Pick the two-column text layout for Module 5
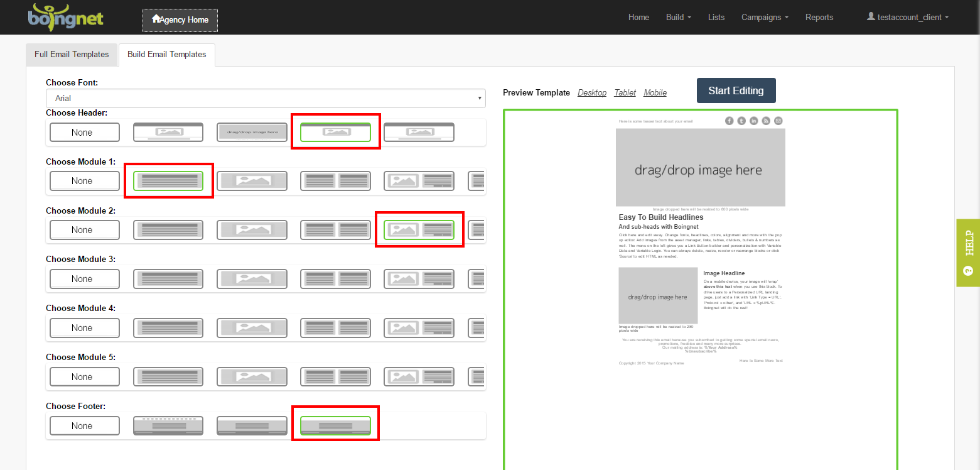This screenshot has height=470, width=980. (335, 377)
